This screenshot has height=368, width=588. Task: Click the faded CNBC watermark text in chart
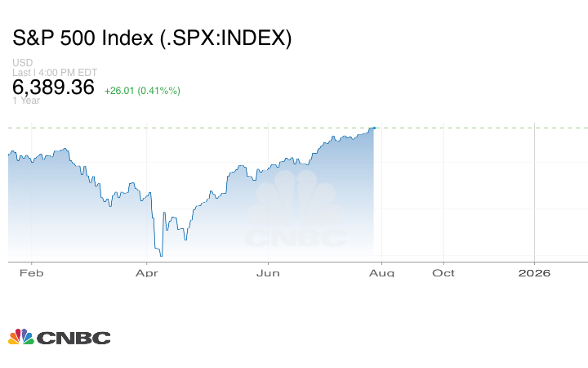click(x=296, y=239)
